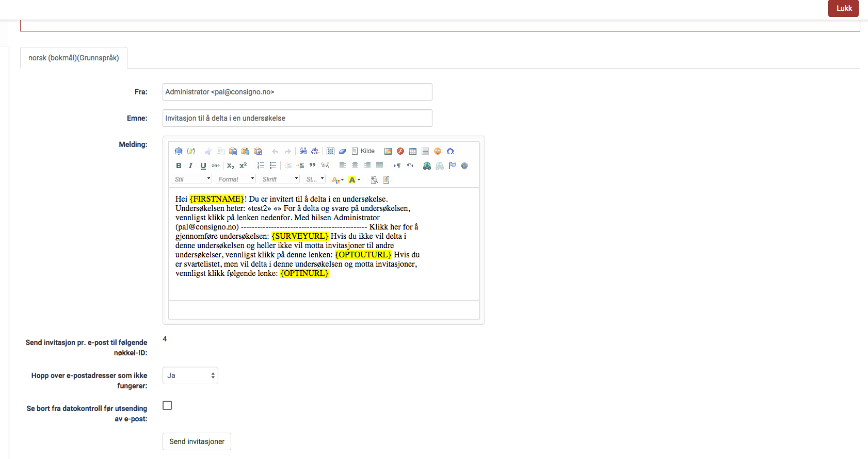Screen dimensions: 868x459
Task: Toggle bold formatting in the editor
Action: pos(179,166)
